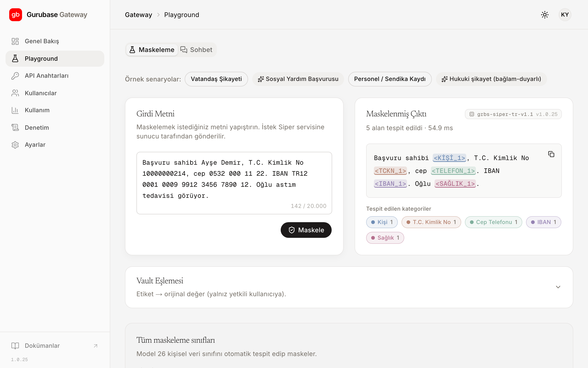
Task: Click the Cep Telefonu category chip
Action: tap(493, 222)
